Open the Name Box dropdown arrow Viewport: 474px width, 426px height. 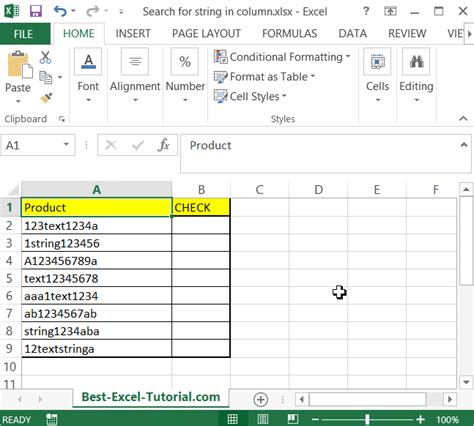[x=66, y=145]
